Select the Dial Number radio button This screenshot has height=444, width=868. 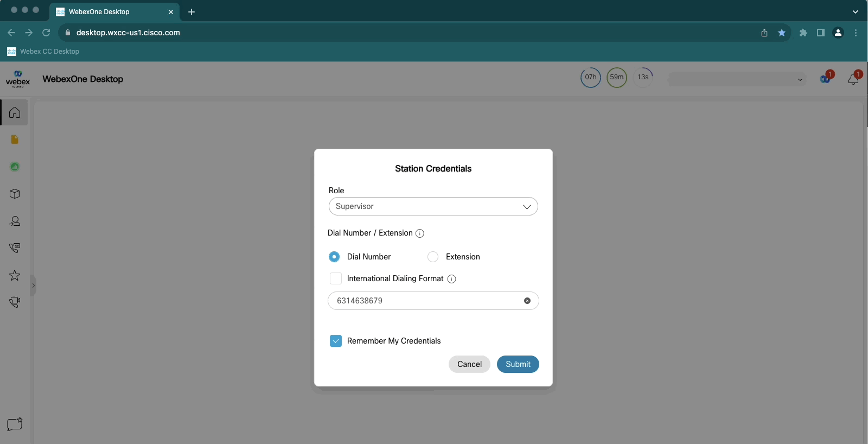(334, 257)
